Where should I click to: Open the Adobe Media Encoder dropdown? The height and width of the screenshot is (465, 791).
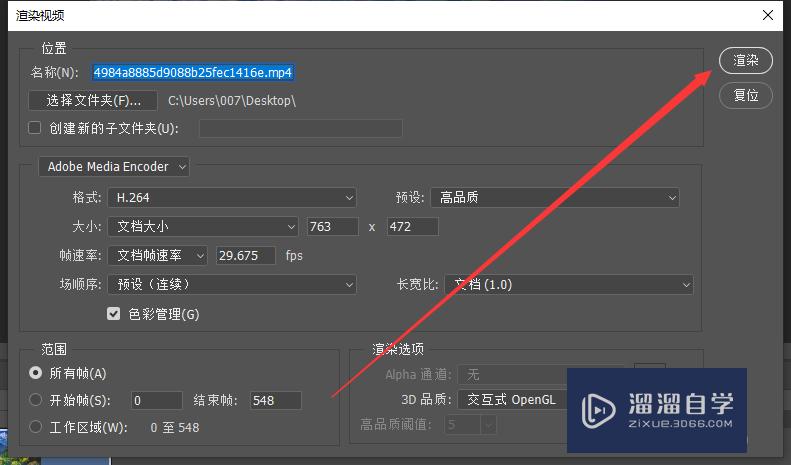pyautogui.click(x=114, y=166)
